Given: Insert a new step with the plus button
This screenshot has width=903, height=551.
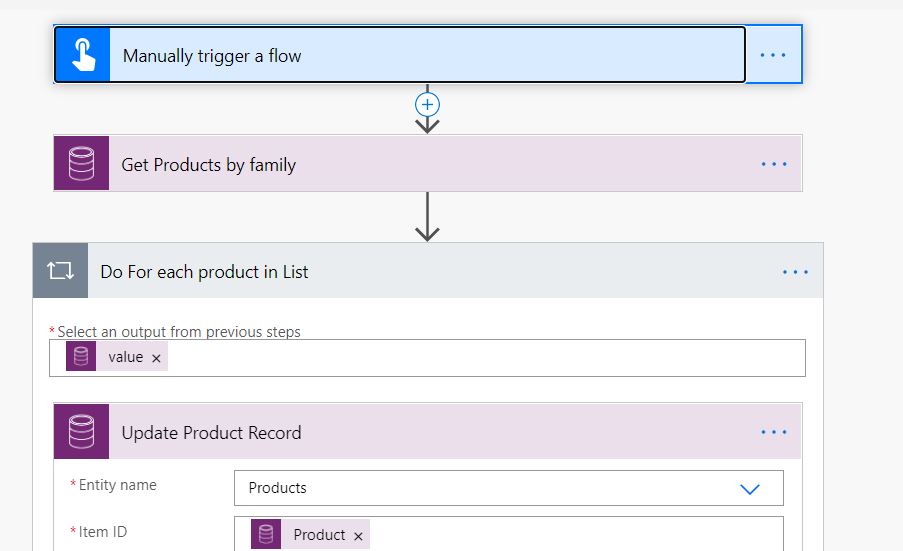Looking at the screenshot, I should click(427, 105).
